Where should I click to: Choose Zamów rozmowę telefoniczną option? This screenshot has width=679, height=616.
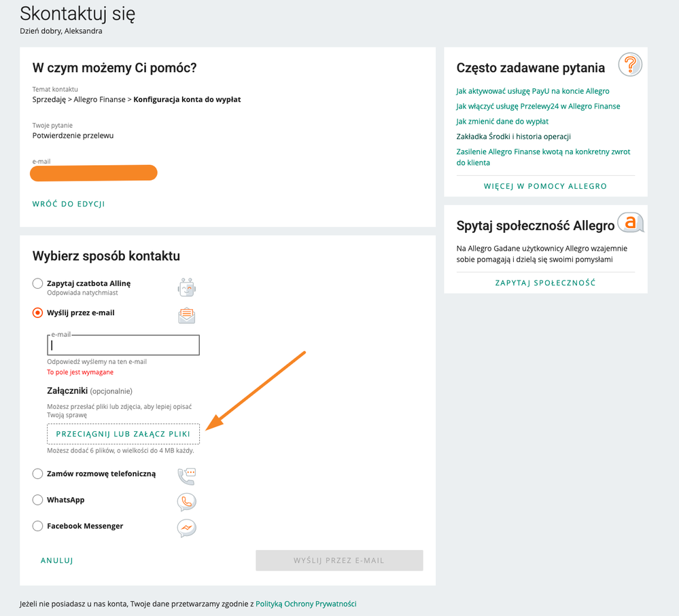point(38,473)
